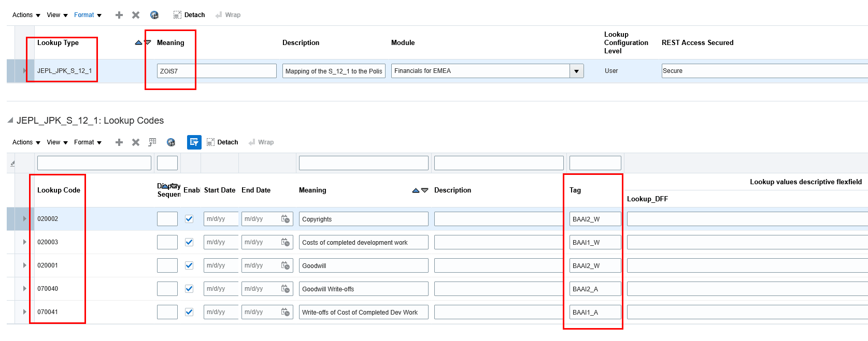Open the calendar picker for code 070041 End Date
The height and width of the screenshot is (341, 868).
[286, 312]
